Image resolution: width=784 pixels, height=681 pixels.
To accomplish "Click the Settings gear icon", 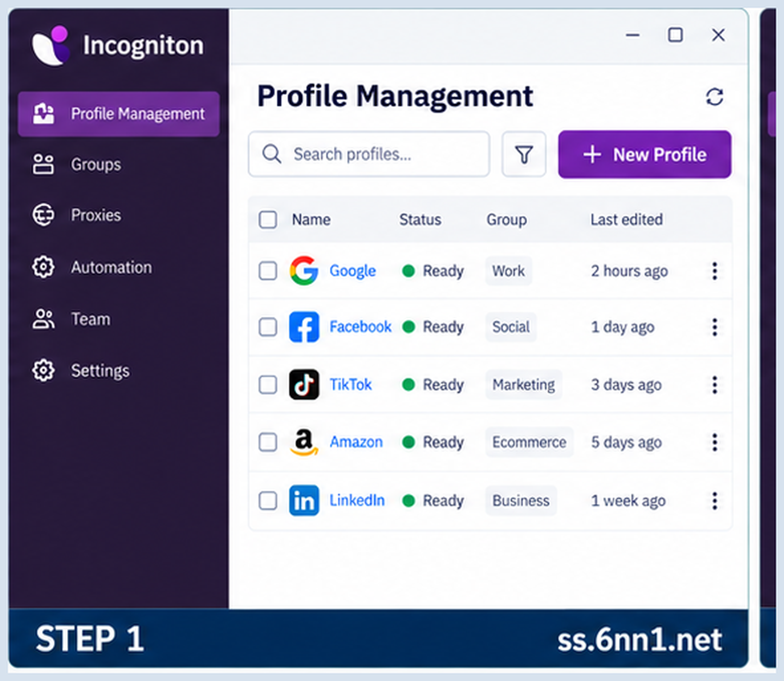I will pyautogui.click(x=43, y=371).
